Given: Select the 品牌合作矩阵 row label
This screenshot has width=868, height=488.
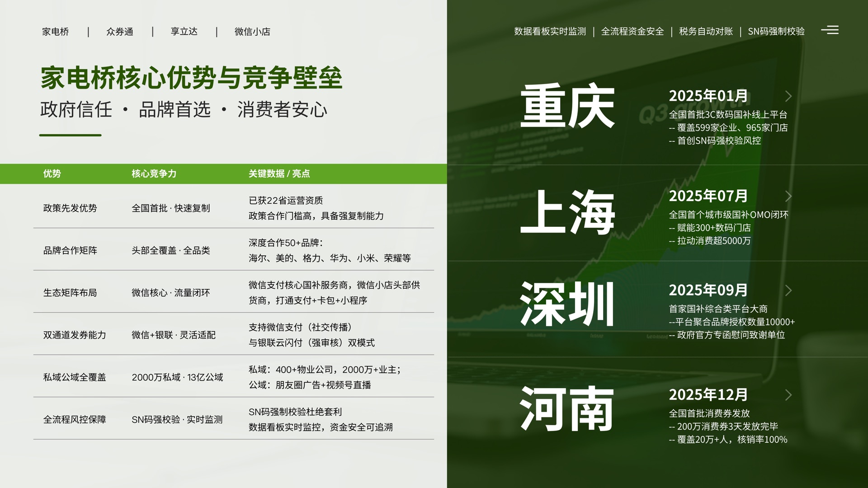Looking at the screenshot, I should click(70, 250).
